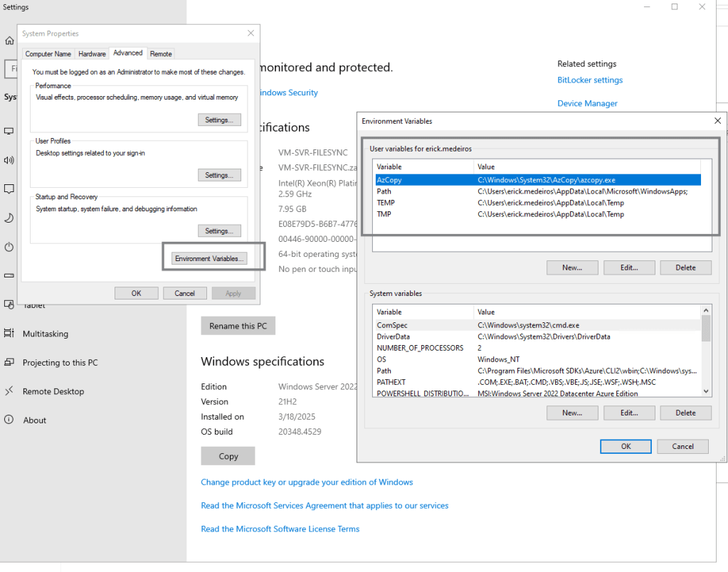Select the Power icon in sidebar
The height and width of the screenshot is (572, 728).
coord(9,247)
